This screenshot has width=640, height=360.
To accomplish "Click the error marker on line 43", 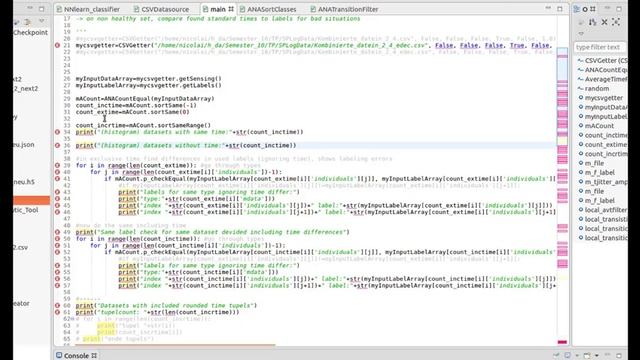I will [x=58, y=192].
